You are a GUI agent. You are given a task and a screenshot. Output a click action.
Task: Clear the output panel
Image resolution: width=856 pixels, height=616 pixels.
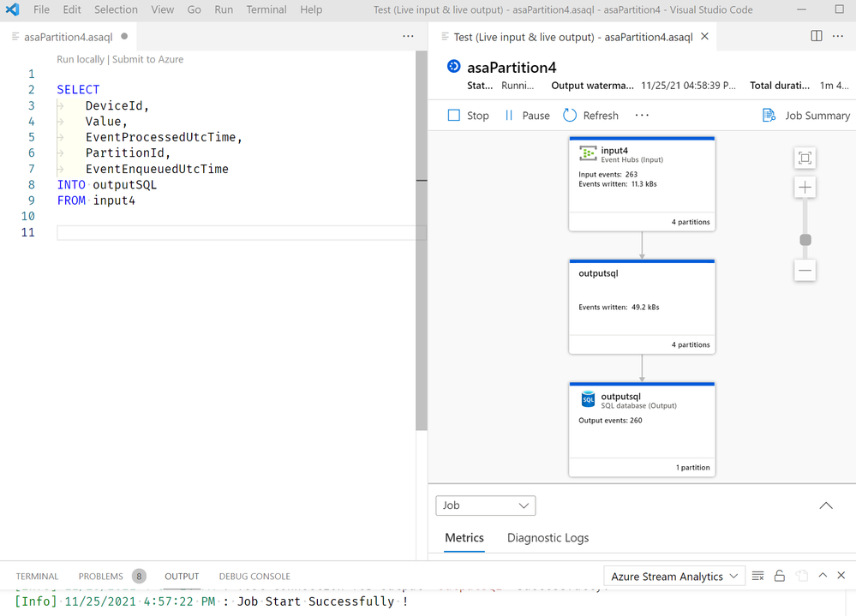tap(757, 576)
